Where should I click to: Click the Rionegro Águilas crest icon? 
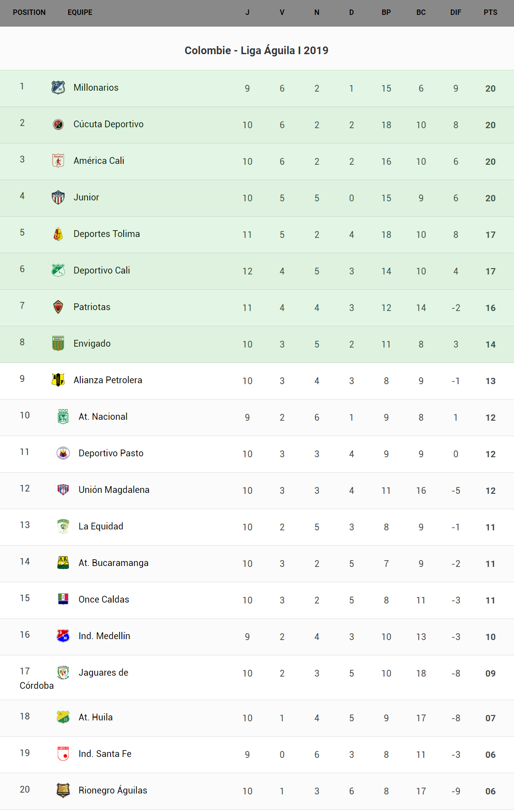[x=63, y=790]
